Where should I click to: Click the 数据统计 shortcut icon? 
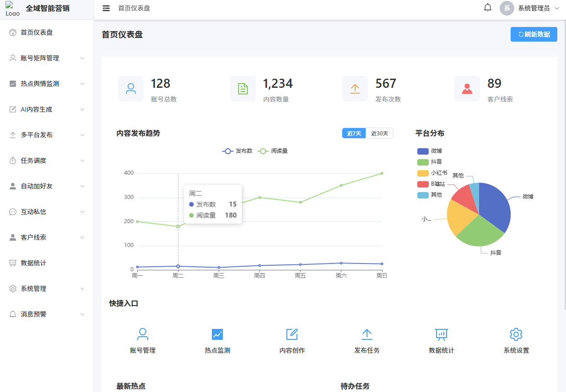coord(442,334)
